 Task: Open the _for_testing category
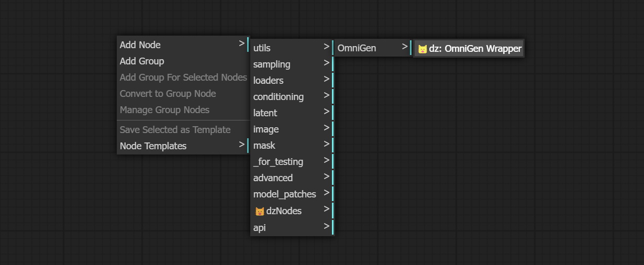coord(292,162)
